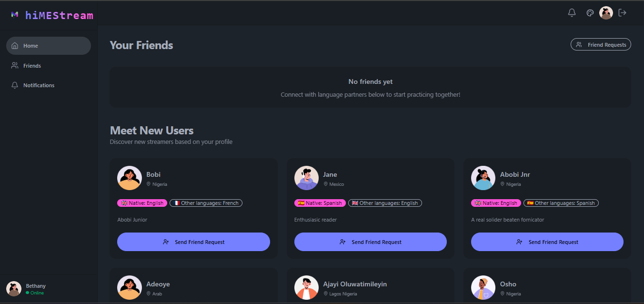Log out using the exit icon
Viewport: 644px width, 304px height.
click(x=623, y=13)
